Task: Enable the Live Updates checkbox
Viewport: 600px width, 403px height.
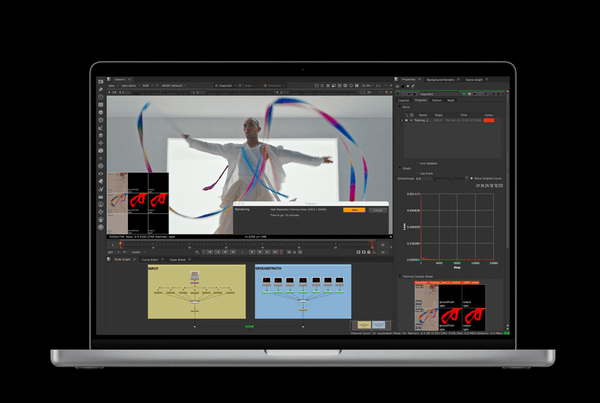Action: [x=417, y=163]
